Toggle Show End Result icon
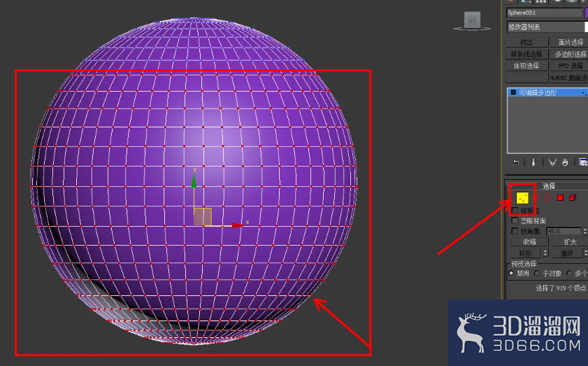588x366 pixels. tap(533, 162)
